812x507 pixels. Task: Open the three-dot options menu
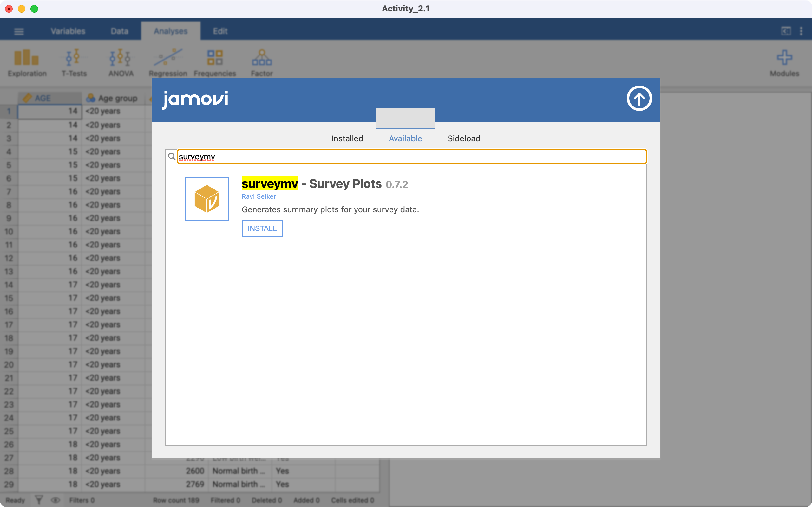coord(801,31)
